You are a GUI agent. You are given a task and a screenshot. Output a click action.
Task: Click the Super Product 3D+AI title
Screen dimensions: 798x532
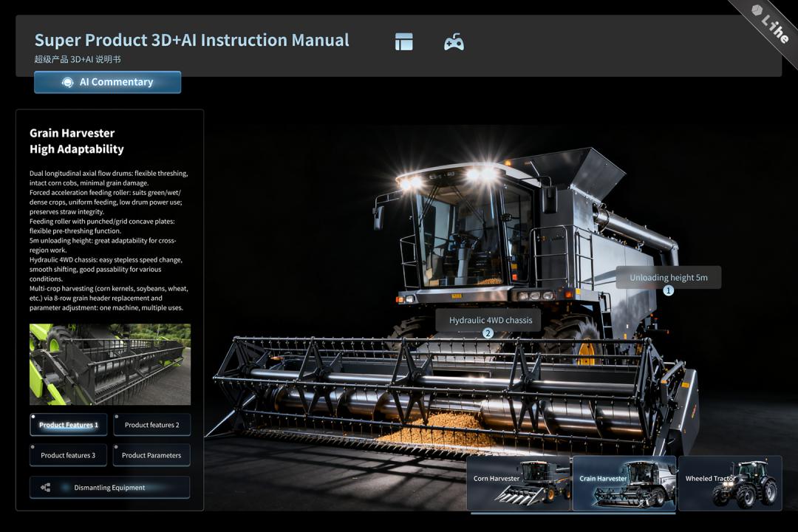point(192,41)
